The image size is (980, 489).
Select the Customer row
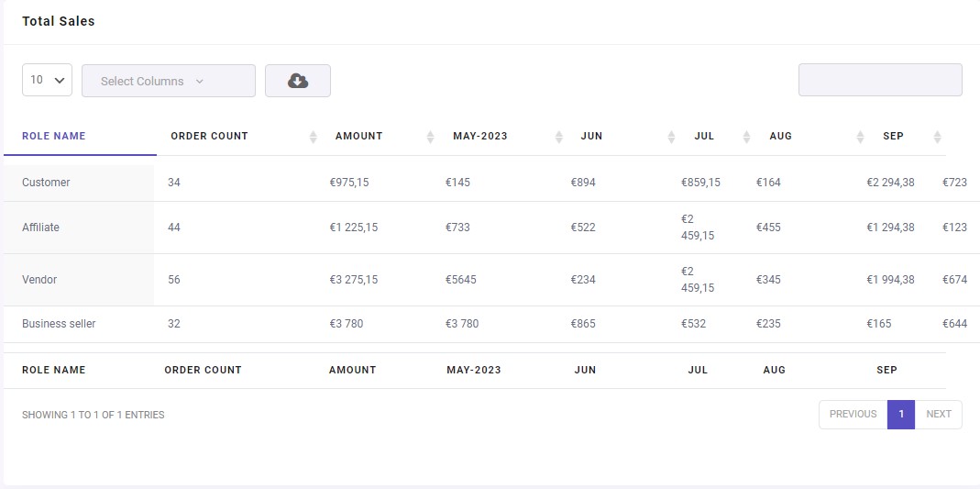[x=491, y=183]
